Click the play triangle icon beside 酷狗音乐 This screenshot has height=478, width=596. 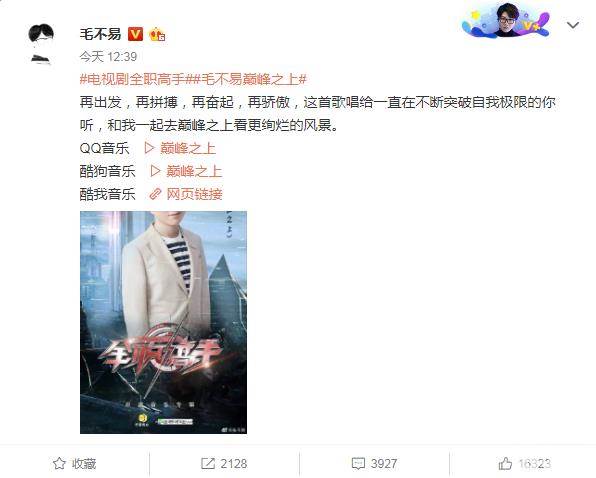pyautogui.click(x=155, y=171)
